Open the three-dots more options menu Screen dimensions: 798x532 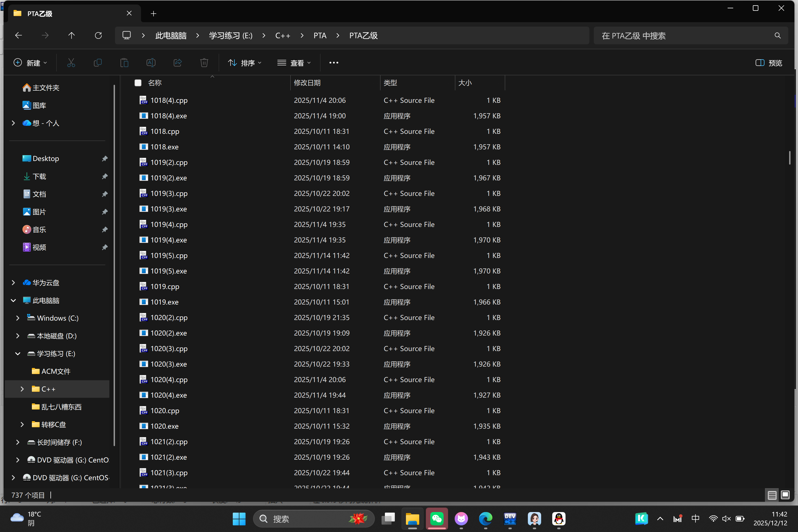(x=334, y=63)
